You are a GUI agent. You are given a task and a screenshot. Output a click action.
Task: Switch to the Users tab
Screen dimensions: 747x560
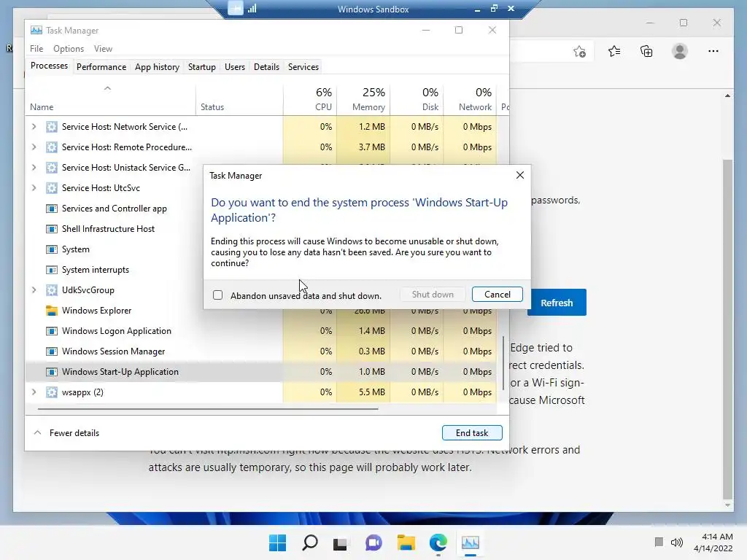tap(234, 66)
